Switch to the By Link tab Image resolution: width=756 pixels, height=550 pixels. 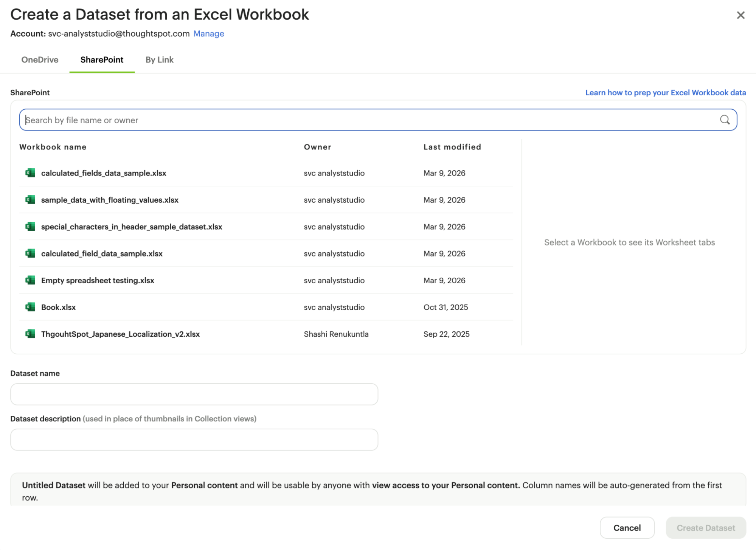159,59
